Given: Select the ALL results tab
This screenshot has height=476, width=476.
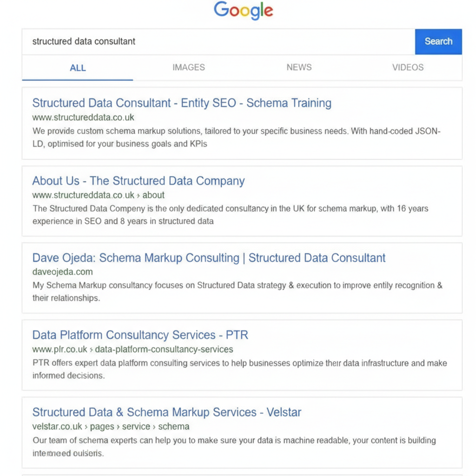Looking at the screenshot, I should point(78,67).
